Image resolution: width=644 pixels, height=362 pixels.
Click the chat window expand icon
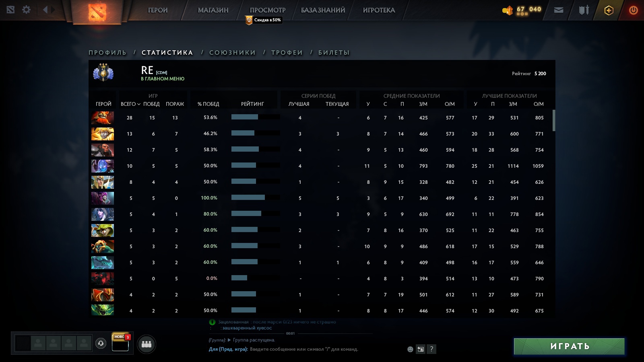421,349
